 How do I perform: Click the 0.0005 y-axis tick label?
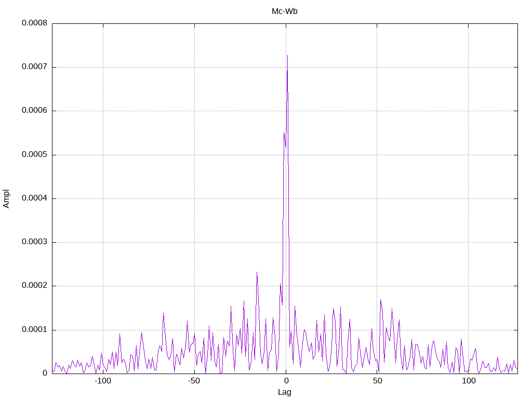(34, 155)
